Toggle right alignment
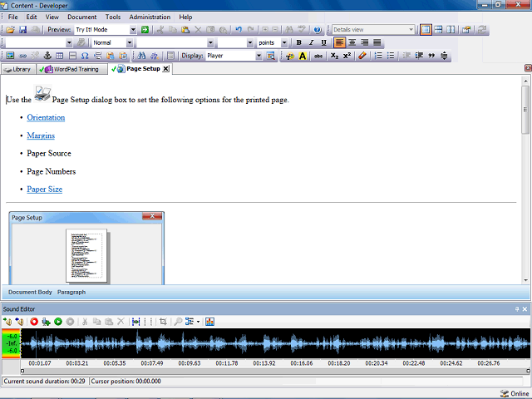The width and height of the screenshot is (532, 399). pyautogui.click(x=364, y=42)
